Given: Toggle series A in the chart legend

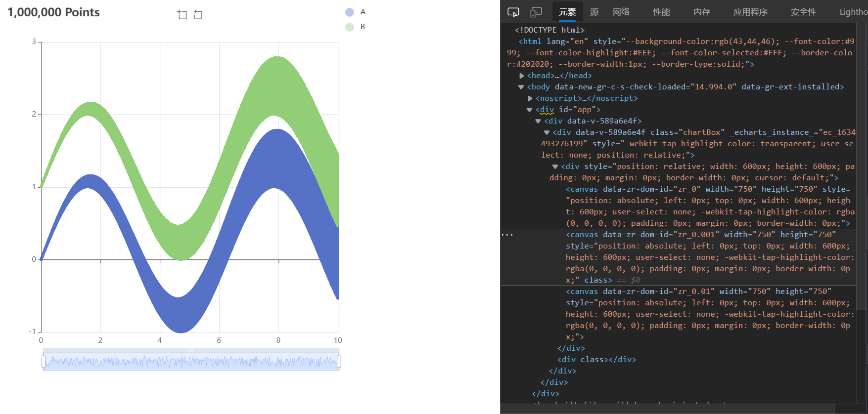Looking at the screenshot, I should [356, 12].
